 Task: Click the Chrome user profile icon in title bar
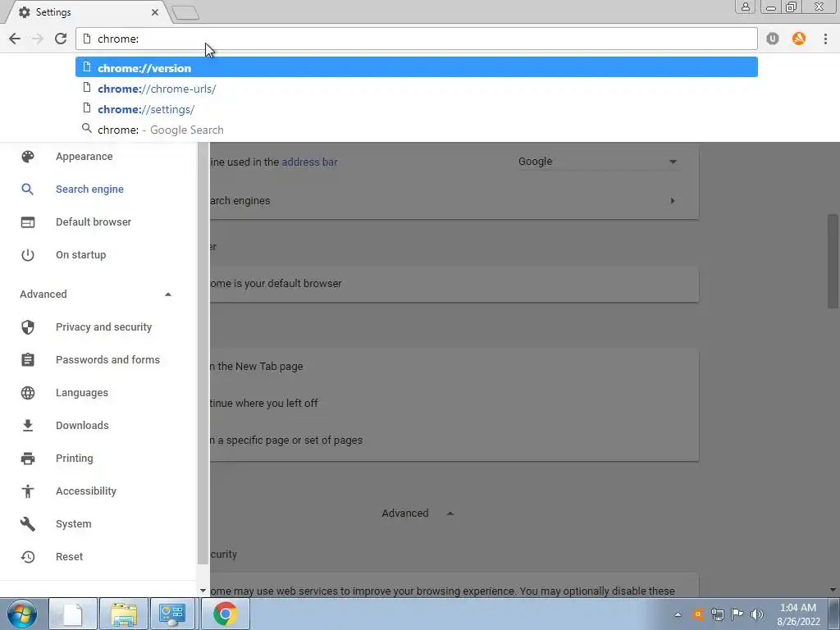745,7
